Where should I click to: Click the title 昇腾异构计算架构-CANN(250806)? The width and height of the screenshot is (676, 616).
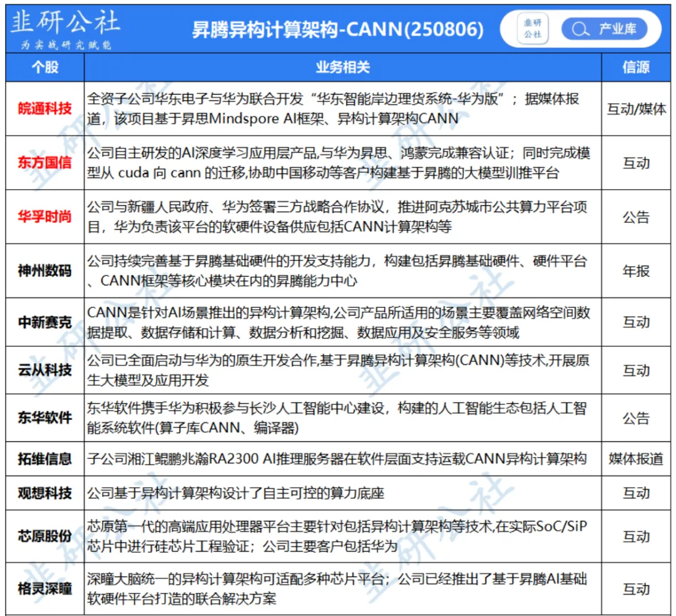337,30
